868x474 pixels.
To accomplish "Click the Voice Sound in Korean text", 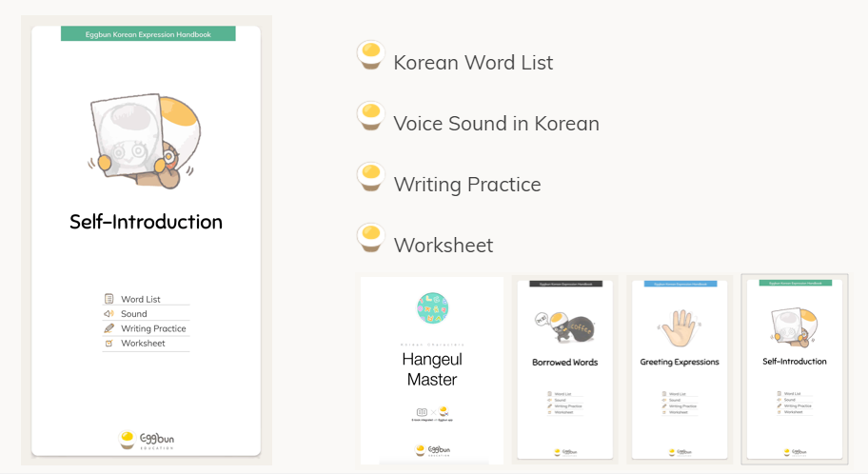I will tap(496, 124).
